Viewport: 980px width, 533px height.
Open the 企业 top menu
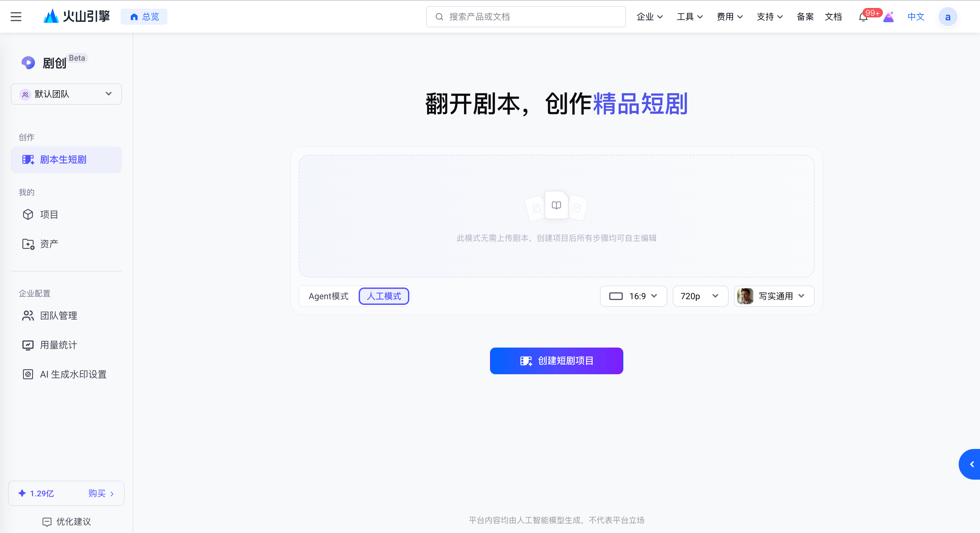(649, 17)
